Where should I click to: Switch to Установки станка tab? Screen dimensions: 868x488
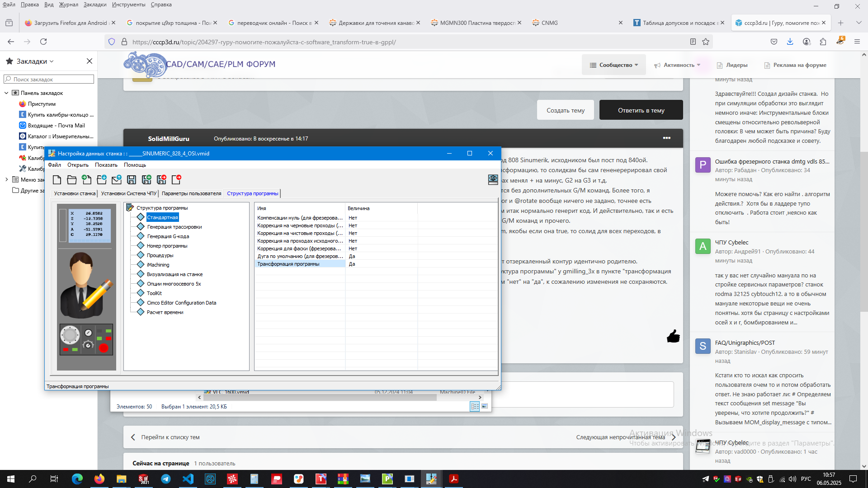tap(75, 193)
